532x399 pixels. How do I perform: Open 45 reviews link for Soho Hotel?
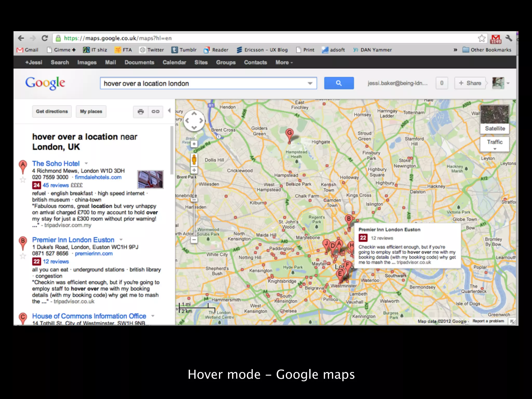[x=56, y=185]
